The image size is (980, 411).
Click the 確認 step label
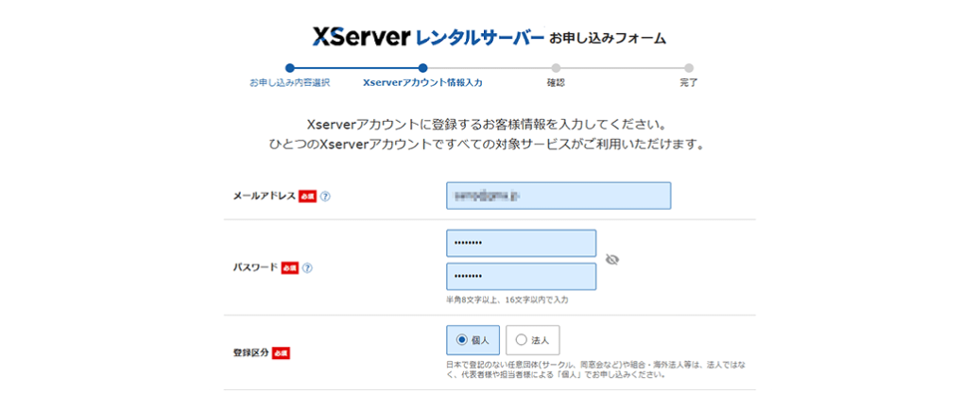(556, 82)
